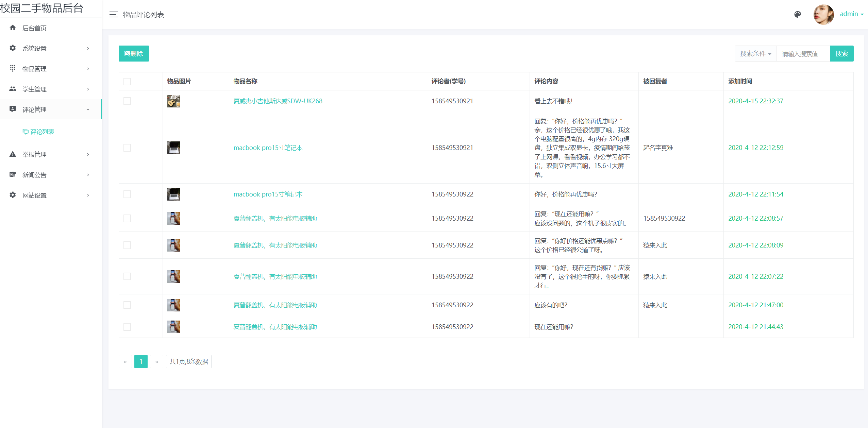
Task: Click the news icon beside 新闻公告
Action: point(13,174)
